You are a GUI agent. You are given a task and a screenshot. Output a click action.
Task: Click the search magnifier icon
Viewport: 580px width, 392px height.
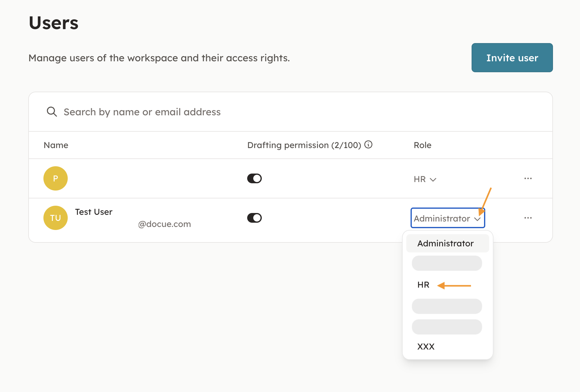coord(52,112)
